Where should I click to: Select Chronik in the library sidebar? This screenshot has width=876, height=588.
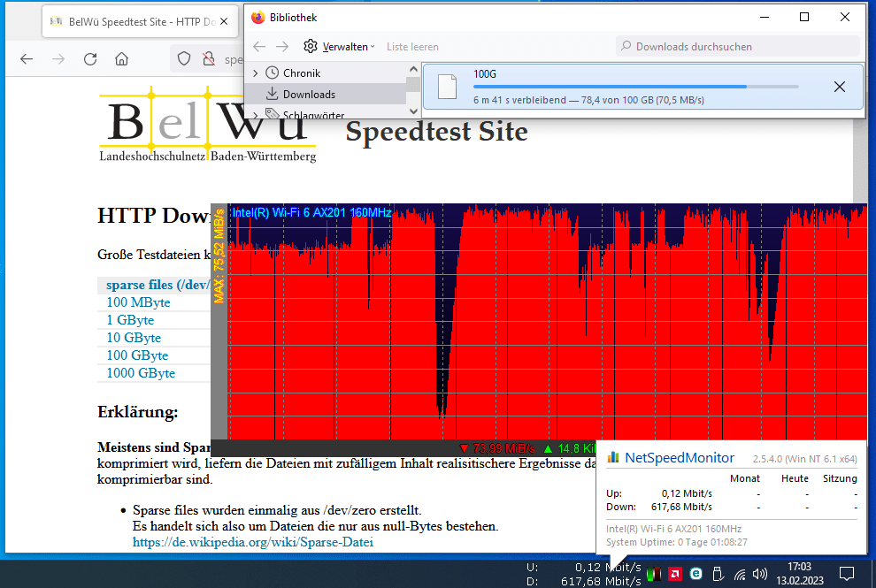tap(302, 73)
